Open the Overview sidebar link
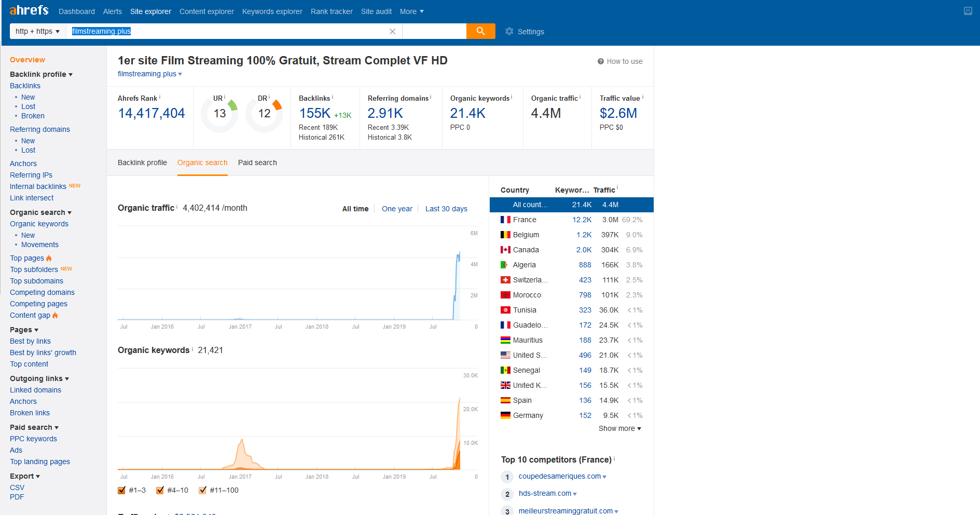980x515 pixels. tap(27, 60)
